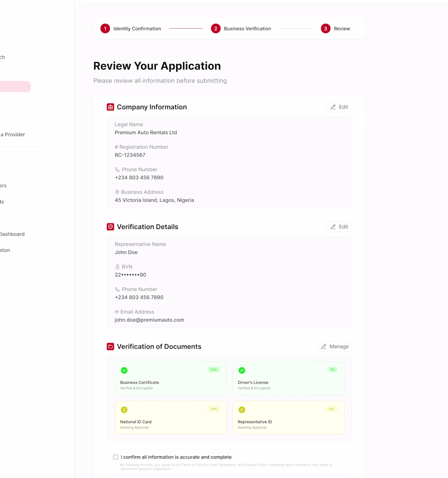Open the Business Certificate document card
This screenshot has height=478, width=448.
(x=171, y=378)
